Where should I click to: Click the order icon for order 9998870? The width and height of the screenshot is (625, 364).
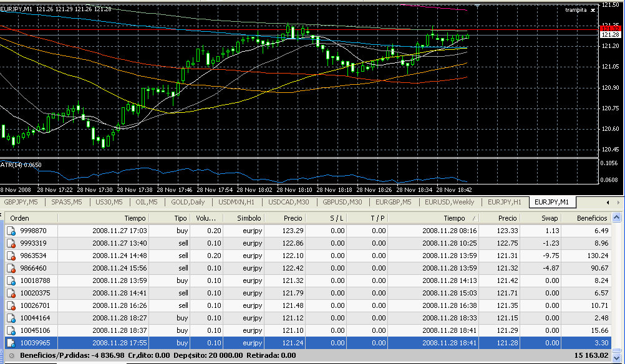(11, 231)
